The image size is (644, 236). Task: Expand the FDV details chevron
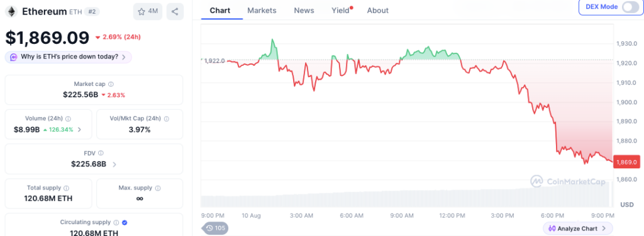point(114,164)
